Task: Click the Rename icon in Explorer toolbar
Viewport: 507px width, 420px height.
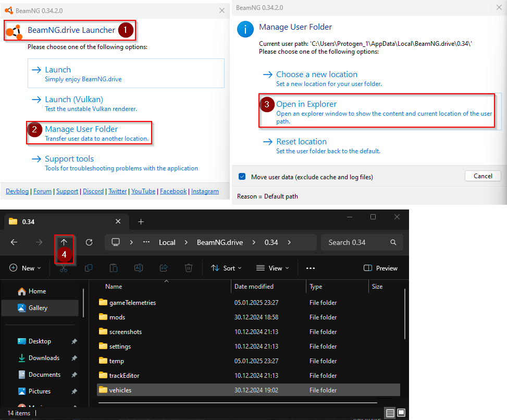Action: (139, 268)
